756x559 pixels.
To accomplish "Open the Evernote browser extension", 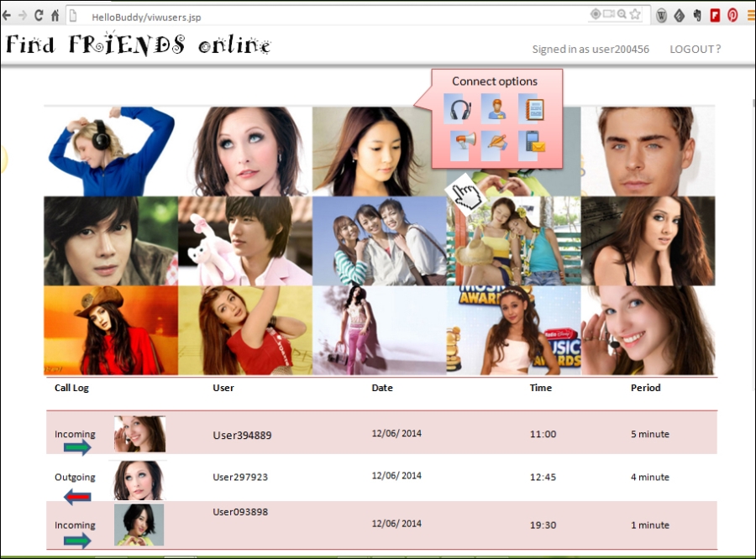I will point(697,14).
